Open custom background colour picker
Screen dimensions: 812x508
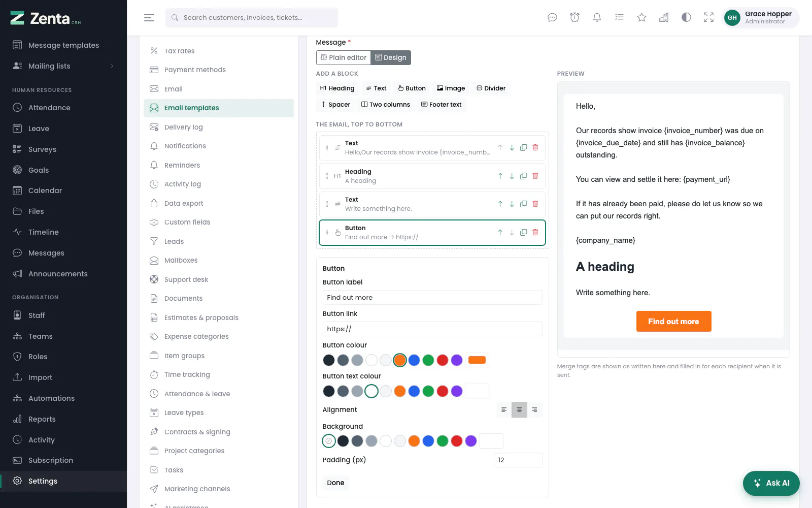(491, 440)
